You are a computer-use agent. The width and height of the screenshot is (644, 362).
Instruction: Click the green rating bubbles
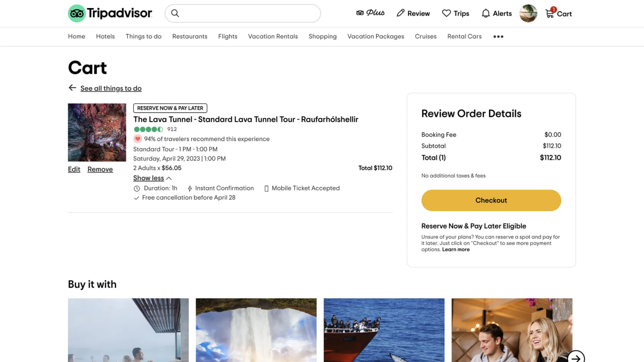(148, 129)
